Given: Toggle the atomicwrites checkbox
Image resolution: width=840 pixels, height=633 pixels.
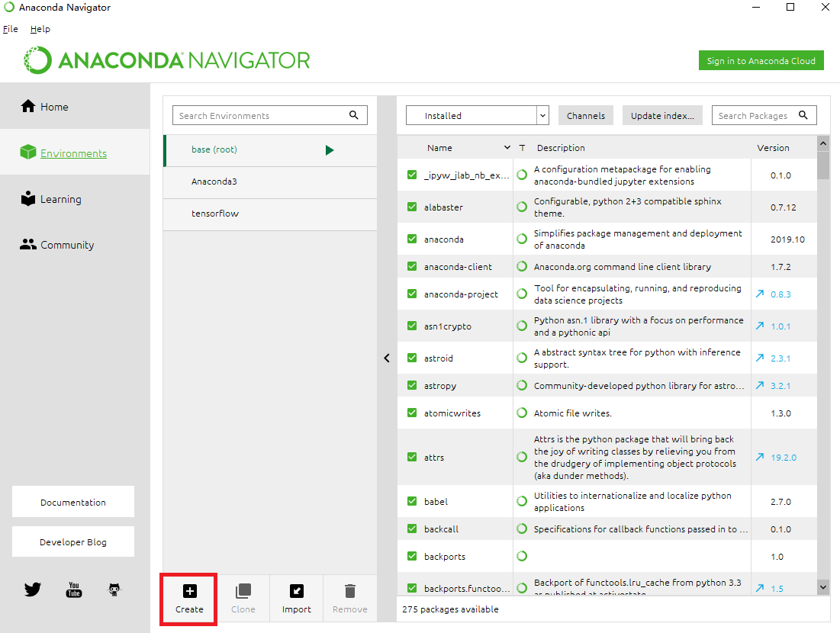Looking at the screenshot, I should pyautogui.click(x=412, y=413).
